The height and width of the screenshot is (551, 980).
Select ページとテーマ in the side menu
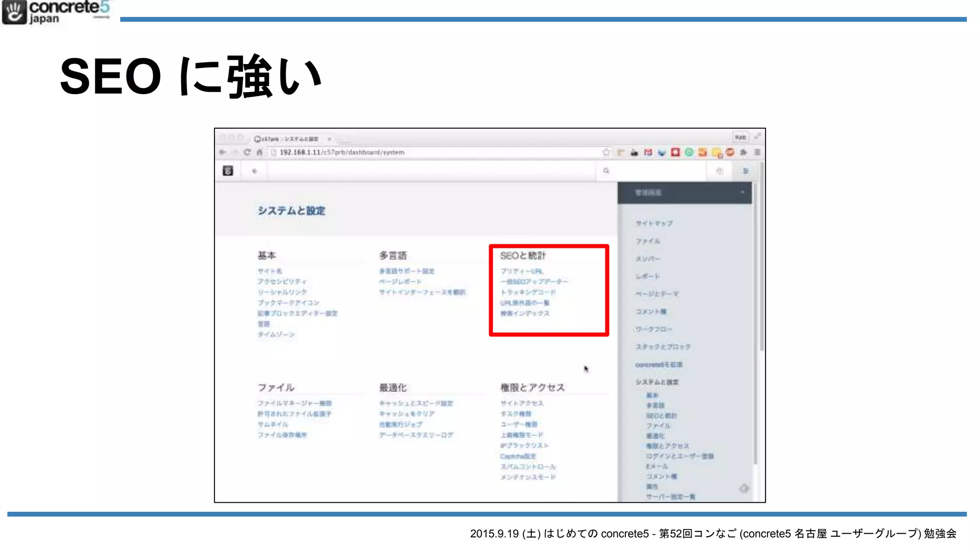click(x=657, y=294)
